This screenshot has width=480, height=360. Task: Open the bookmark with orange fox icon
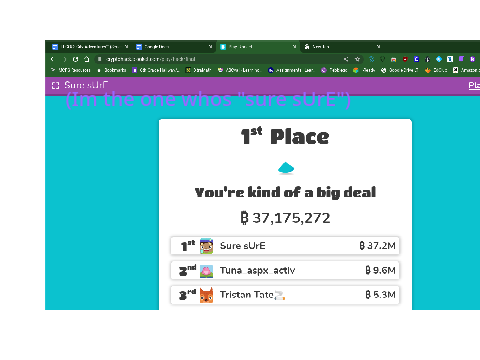(436, 70)
